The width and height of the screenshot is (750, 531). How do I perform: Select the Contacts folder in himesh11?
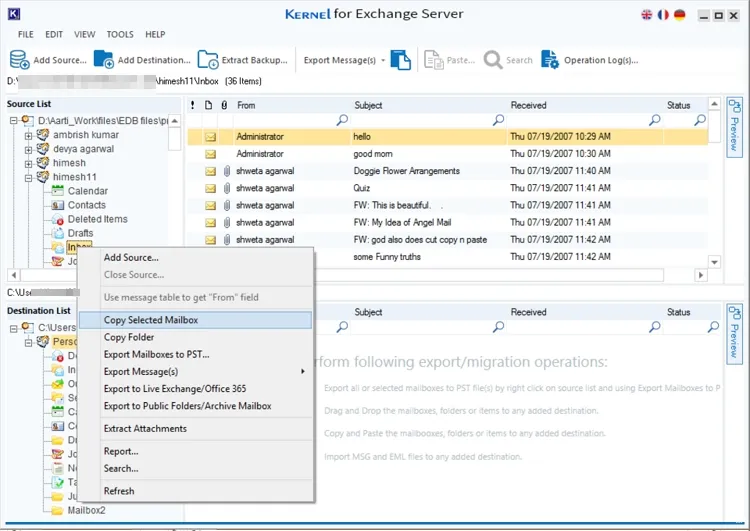[87, 205]
